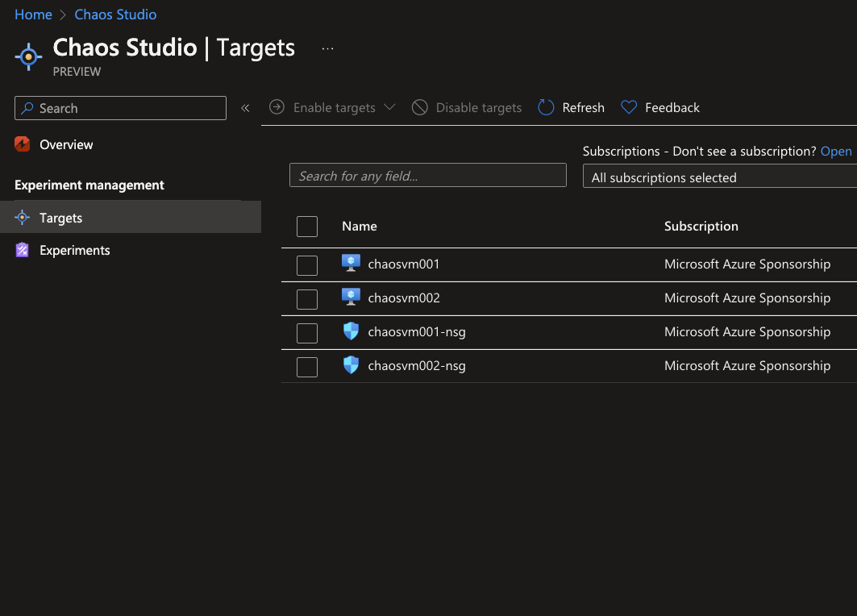Click Microsoft Azure Sponsorship in chaosvm002 row
Screen dimensions: 857x616
point(747,298)
